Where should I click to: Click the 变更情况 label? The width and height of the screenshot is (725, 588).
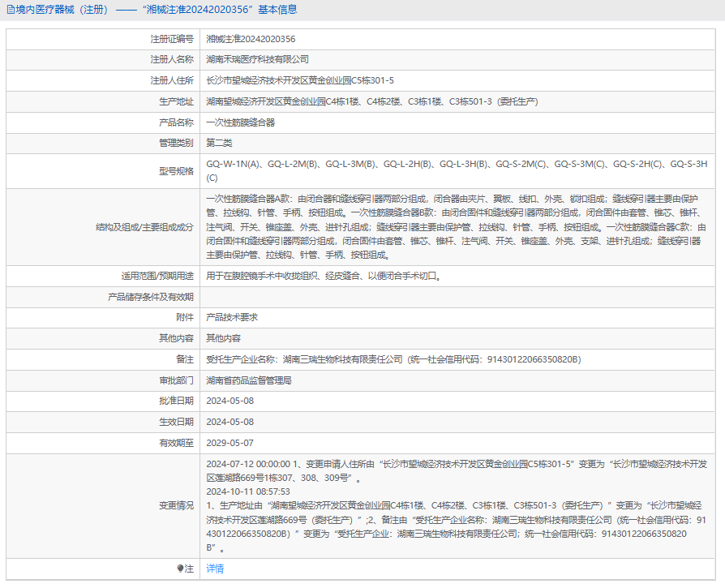[x=176, y=506]
